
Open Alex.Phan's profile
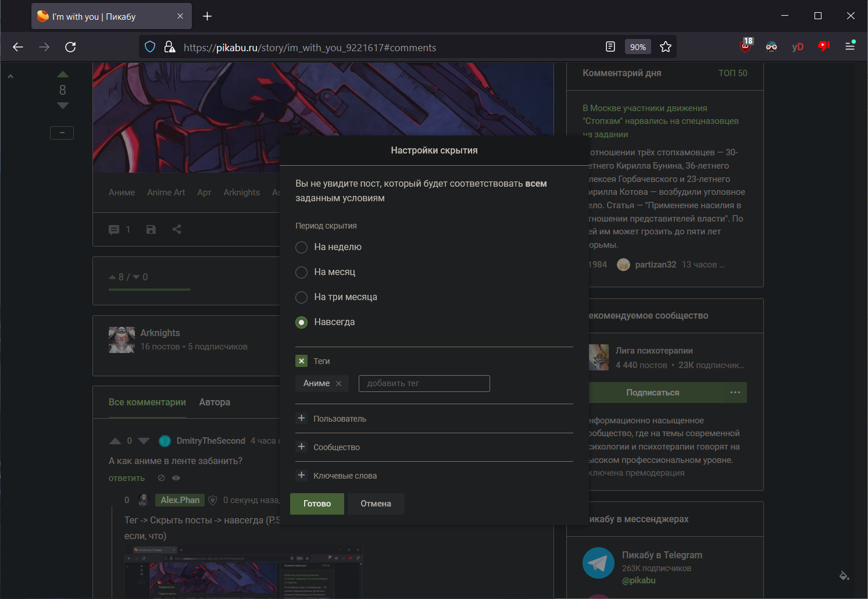tap(180, 500)
